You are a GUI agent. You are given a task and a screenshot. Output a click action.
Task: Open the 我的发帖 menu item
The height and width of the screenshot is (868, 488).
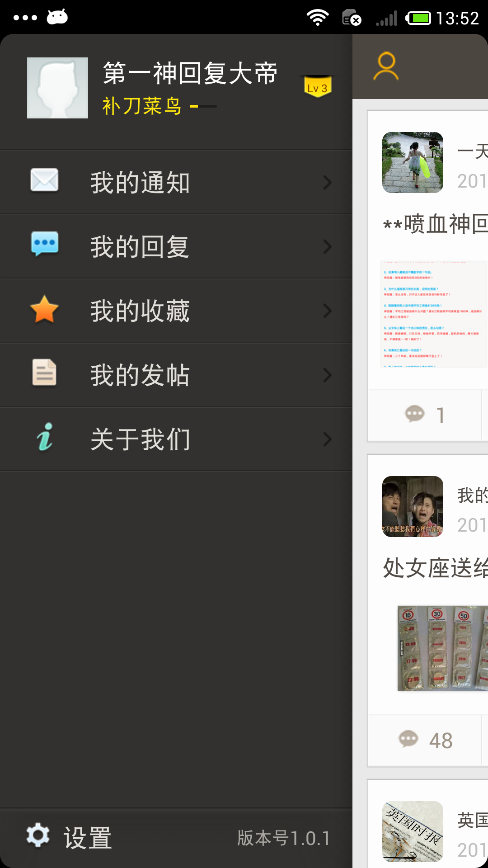coord(140,375)
